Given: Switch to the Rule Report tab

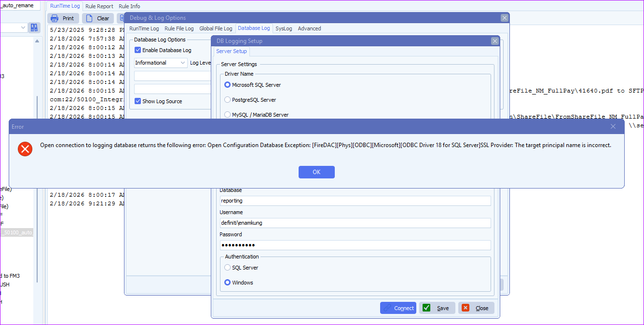Looking at the screenshot, I should click(99, 6).
